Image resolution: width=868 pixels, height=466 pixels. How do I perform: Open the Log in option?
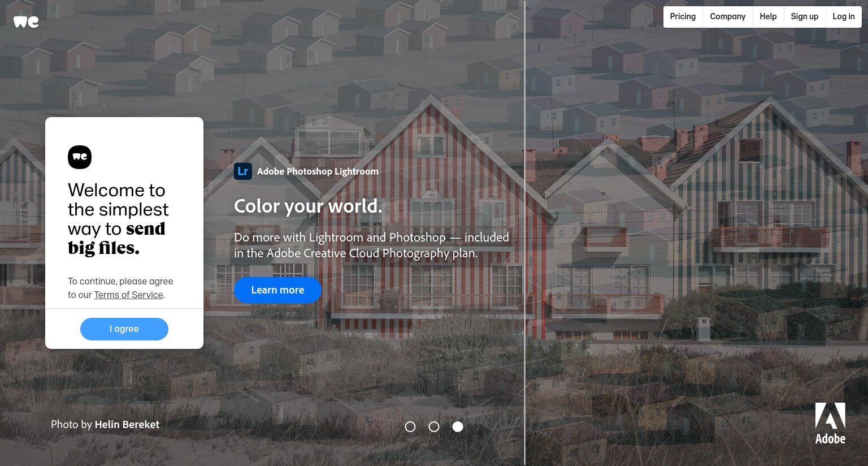pos(844,16)
